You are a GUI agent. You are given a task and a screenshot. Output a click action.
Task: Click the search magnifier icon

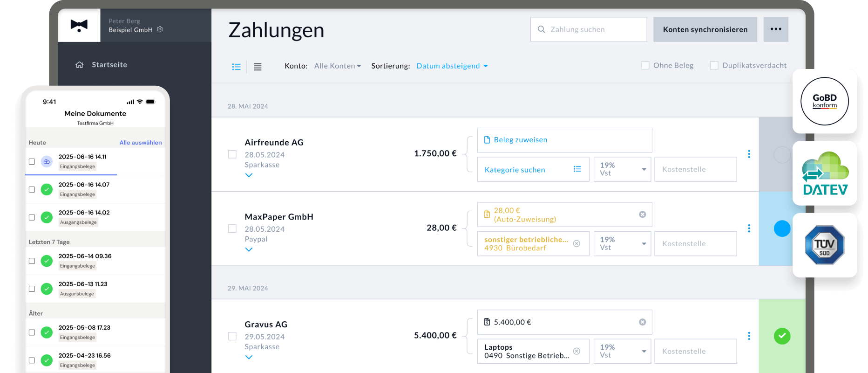542,29
